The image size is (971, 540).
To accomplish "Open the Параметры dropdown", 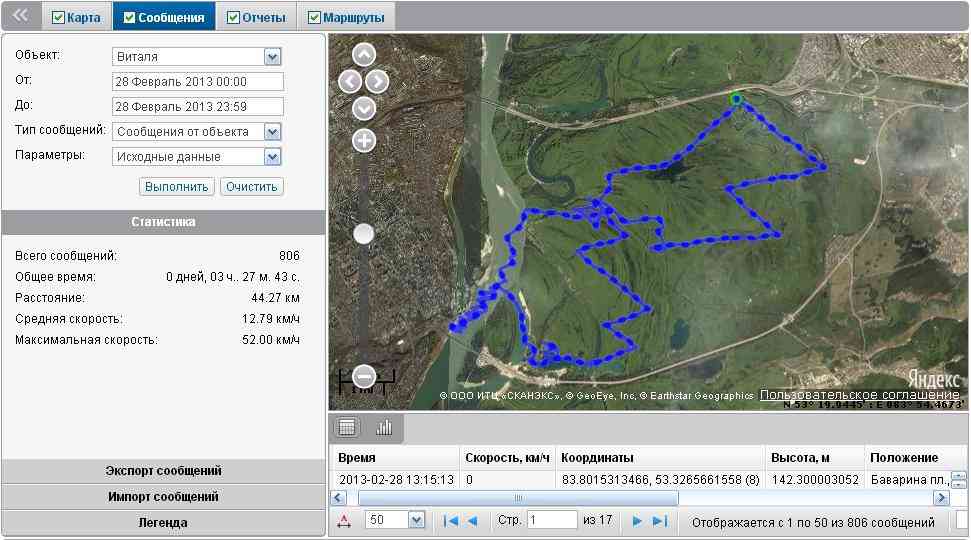I will pyautogui.click(x=272, y=157).
